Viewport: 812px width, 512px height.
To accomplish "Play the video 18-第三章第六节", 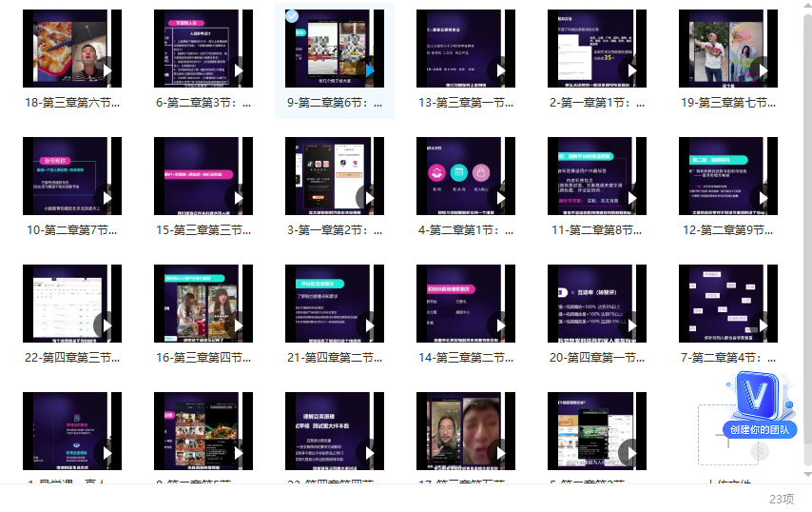I will click(x=106, y=70).
